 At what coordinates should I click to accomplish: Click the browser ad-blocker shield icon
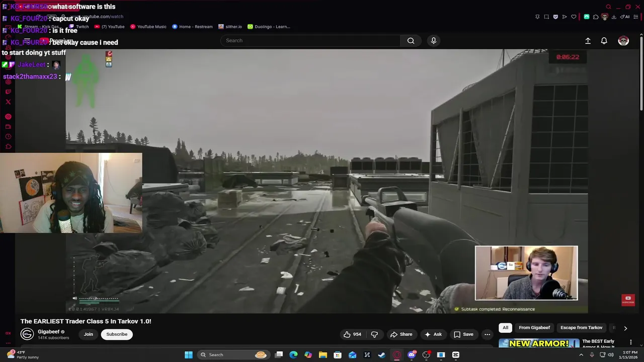coord(555,17)
